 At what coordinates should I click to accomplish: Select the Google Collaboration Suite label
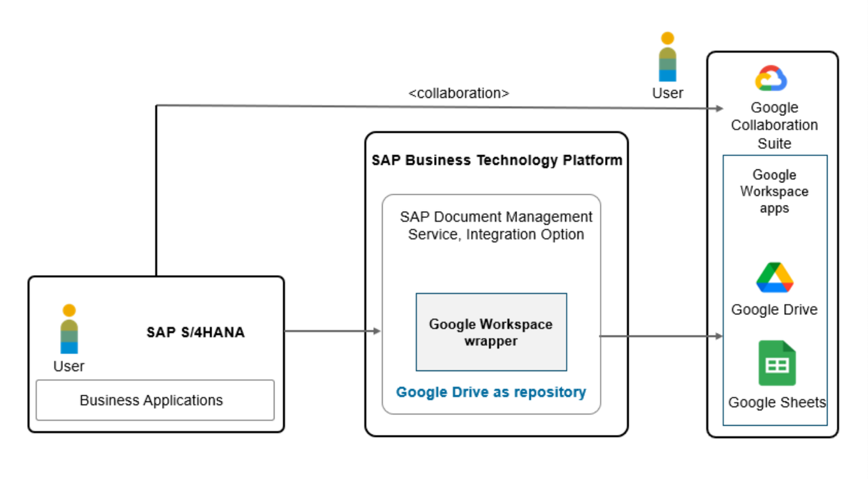tap(775, 125)
